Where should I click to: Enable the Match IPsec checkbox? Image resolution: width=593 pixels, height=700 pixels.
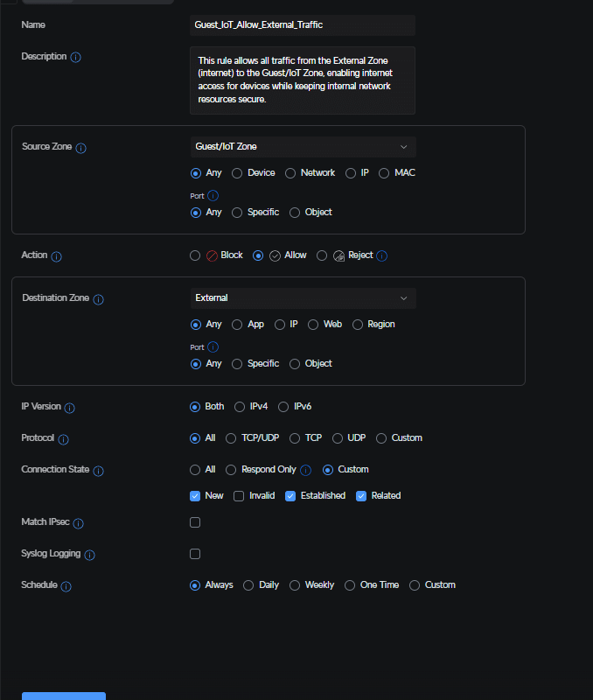195,522
